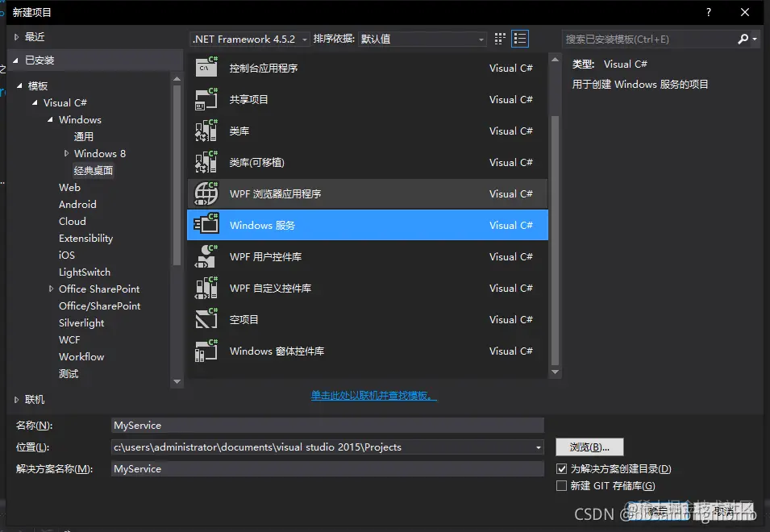Click into the 解决方案名称 input field

point(327,468)
